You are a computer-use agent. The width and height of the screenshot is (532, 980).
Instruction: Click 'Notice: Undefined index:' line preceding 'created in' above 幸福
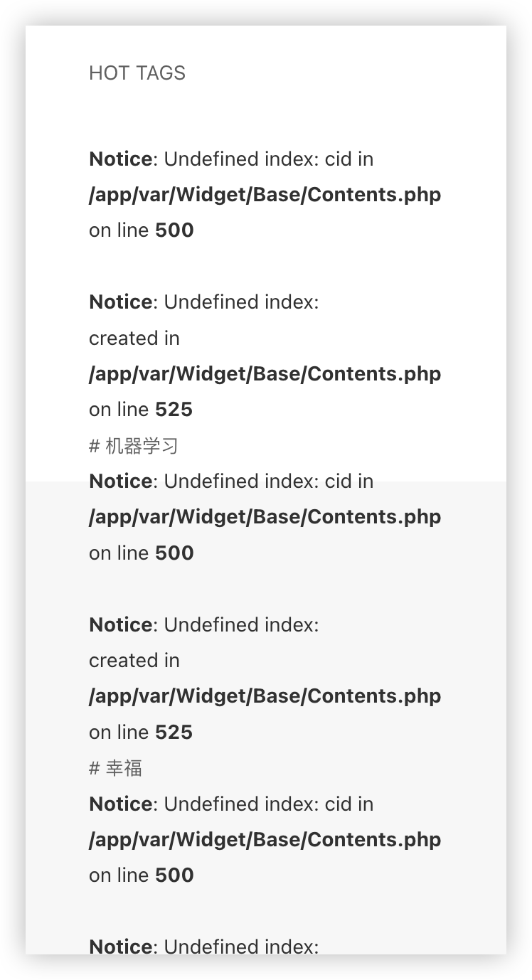point(204,625)
